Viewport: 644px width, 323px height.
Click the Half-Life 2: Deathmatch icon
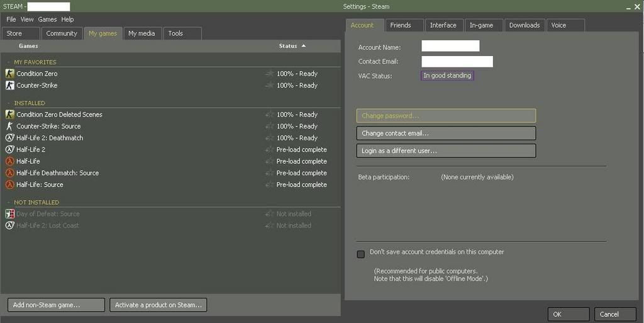9,138
